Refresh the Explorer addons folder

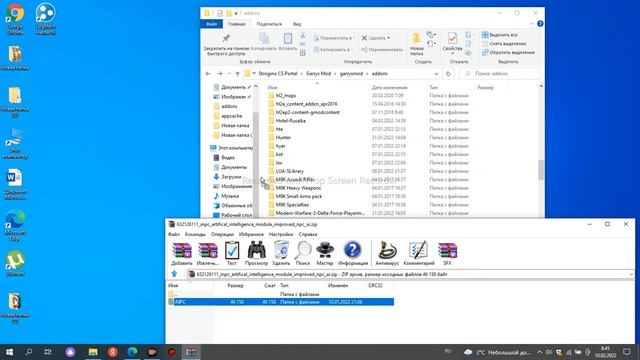(448, 74)
